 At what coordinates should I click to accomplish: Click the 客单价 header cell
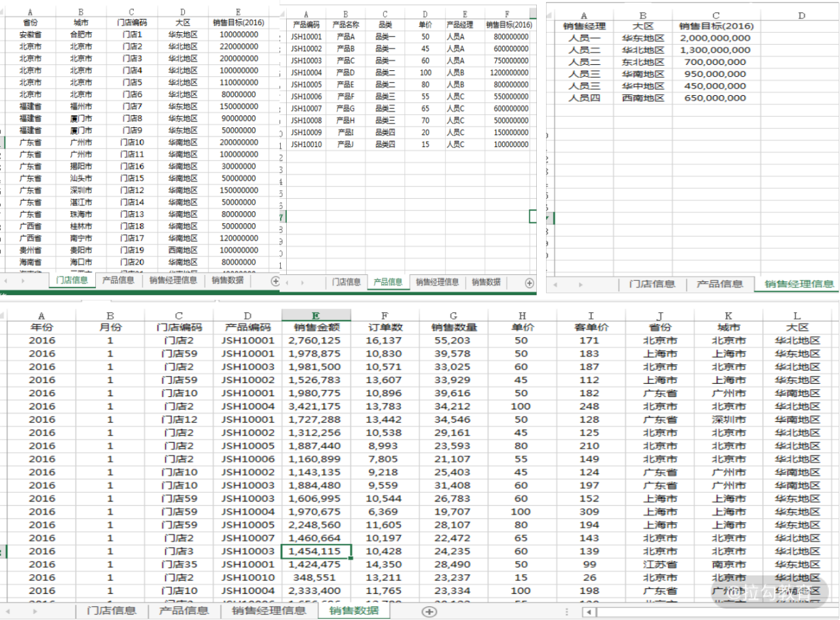point(590,327)
